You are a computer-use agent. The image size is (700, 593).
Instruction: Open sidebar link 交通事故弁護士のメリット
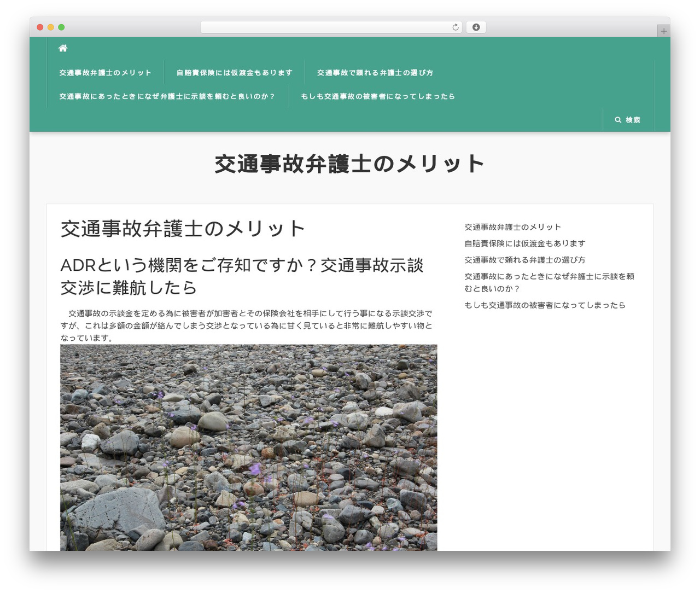click(x=512, y=227)
